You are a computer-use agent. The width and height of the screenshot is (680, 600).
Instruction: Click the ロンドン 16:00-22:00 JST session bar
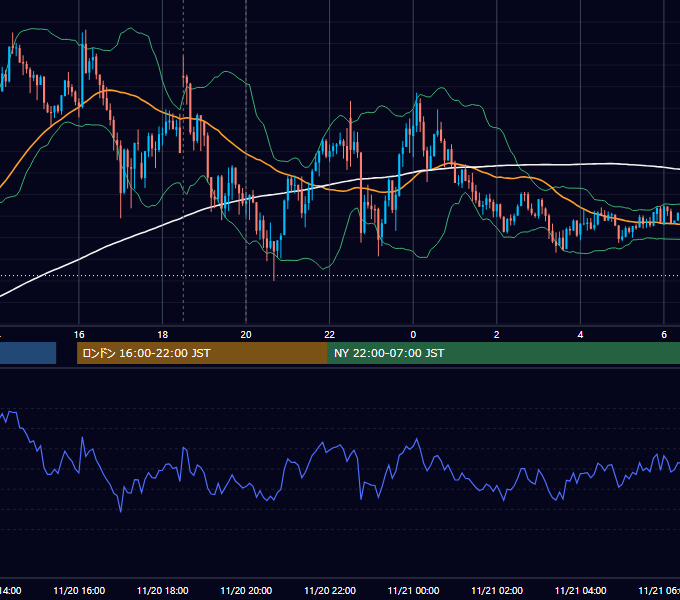click(202, 353)
